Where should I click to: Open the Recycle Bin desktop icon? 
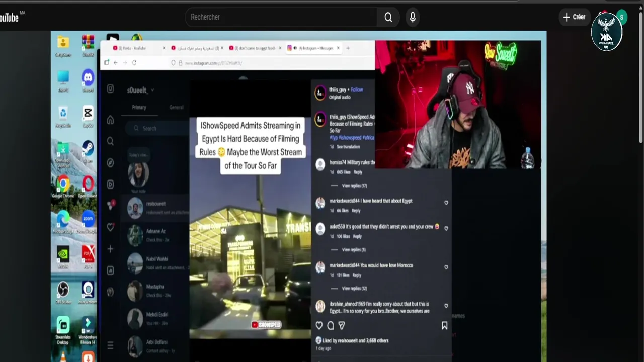point(63,117)
